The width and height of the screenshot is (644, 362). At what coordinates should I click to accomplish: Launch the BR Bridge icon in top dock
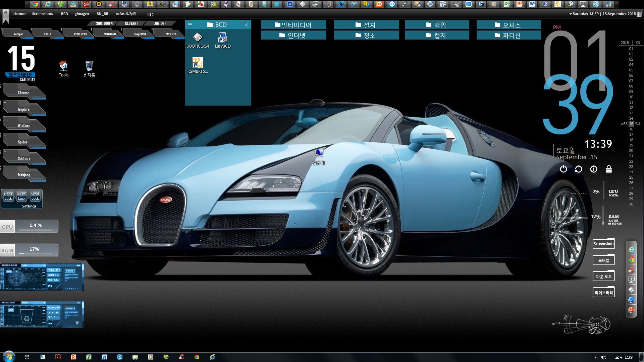(341, 4)
